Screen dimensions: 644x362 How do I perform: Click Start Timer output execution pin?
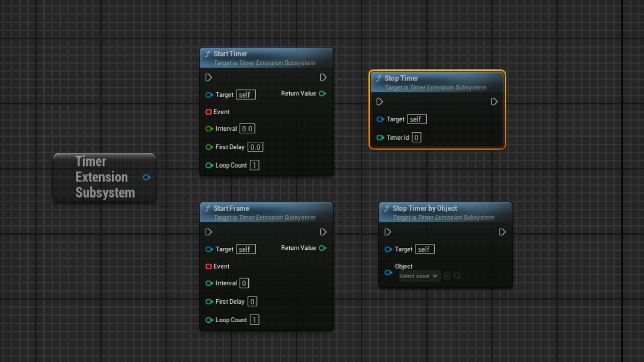(x=323, y=77)
